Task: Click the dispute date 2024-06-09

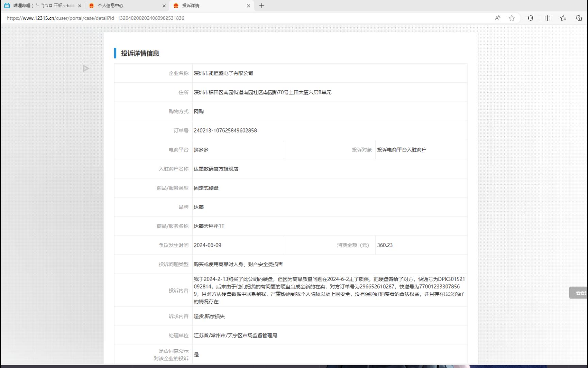Action: tap(208, 245)
